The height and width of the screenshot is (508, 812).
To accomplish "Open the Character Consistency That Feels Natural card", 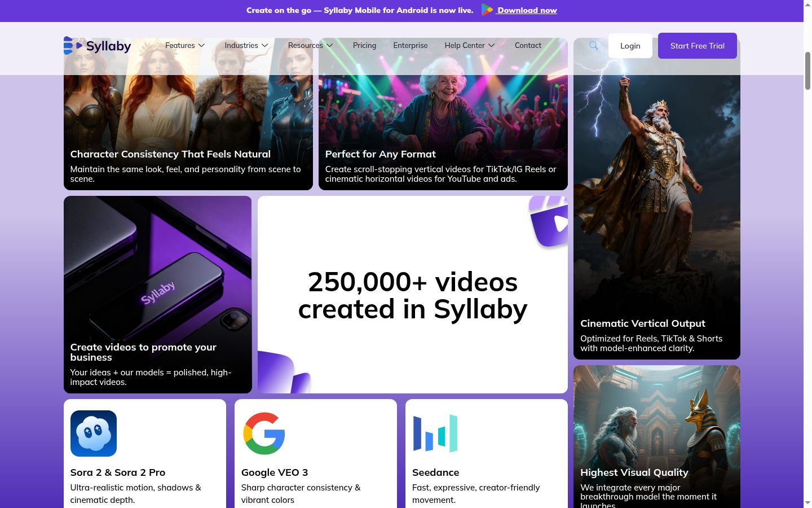I will point(188,114).
